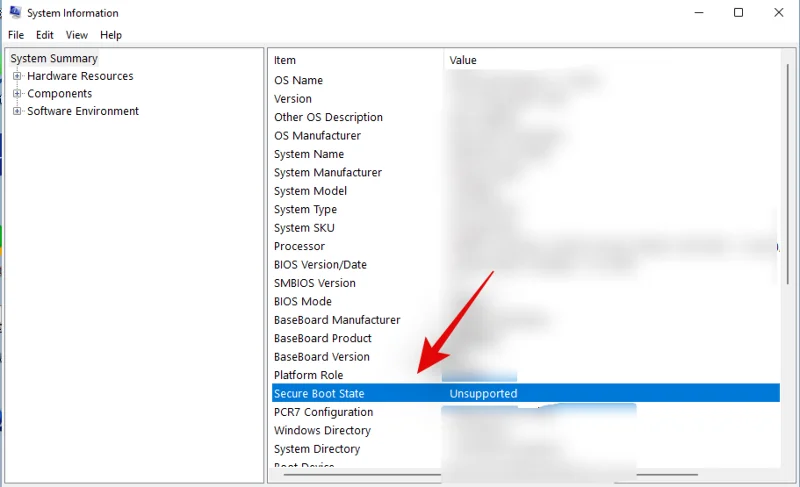Screen dimensions: 800x487
Task: Expand the Hardware Resources node
Action: [x=17, y=76]
